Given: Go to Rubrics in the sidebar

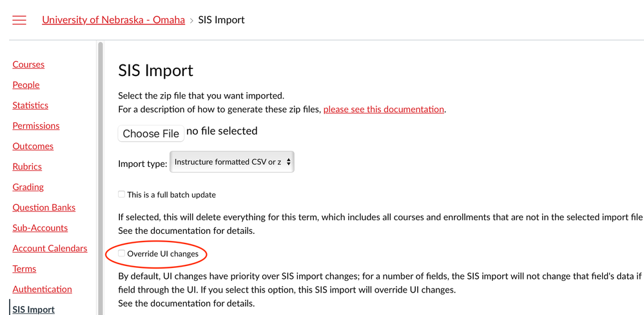Looking at the screenshot, I should (27, 167).
